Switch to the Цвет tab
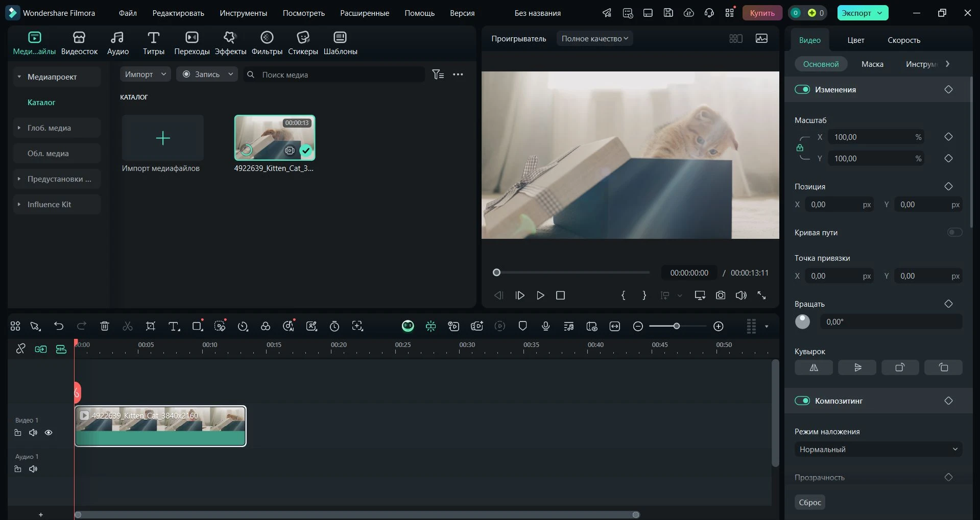The width and height of the screenshot is (980, 520). click(x=855, y=40)
